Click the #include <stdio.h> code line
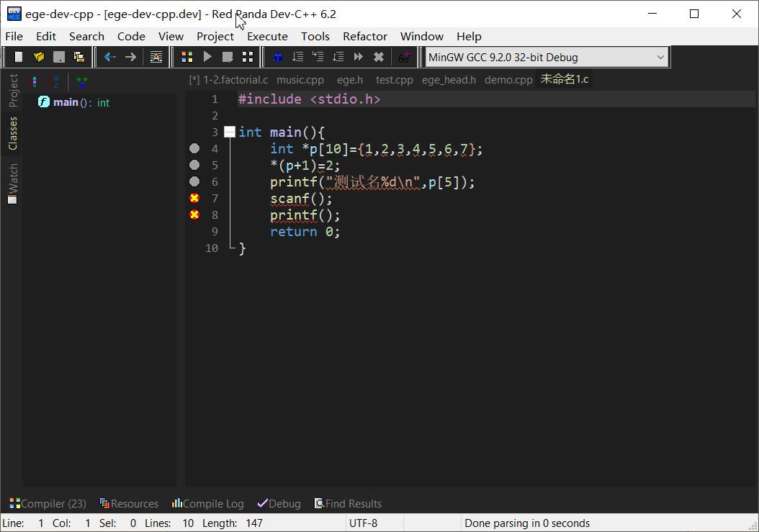 (310, 99)
